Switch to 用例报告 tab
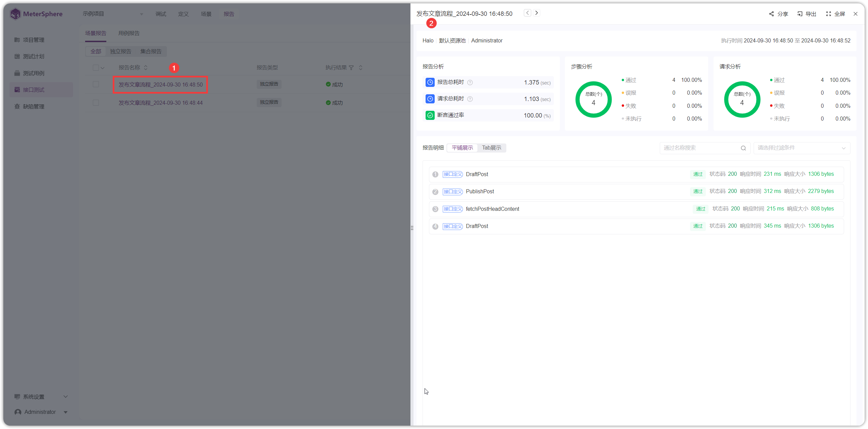This screenshot has height=429, width=868. click(129, 33)
